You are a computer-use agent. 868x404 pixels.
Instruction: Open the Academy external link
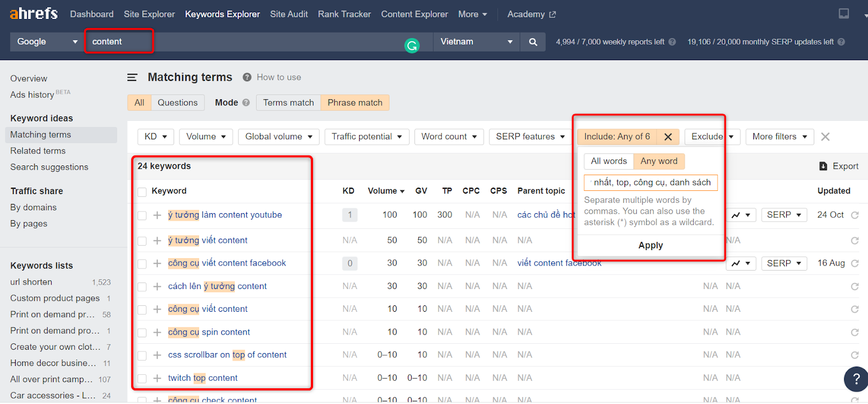(531, 14)
